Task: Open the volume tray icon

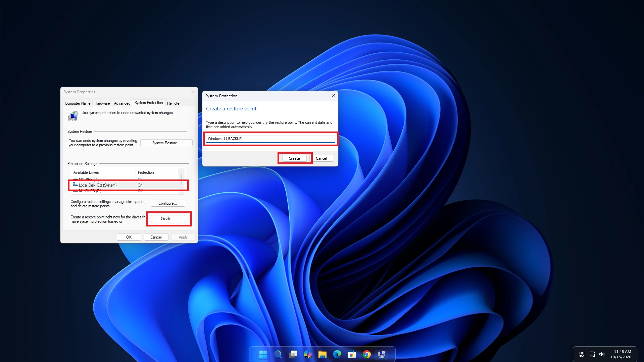Action: 601,354
